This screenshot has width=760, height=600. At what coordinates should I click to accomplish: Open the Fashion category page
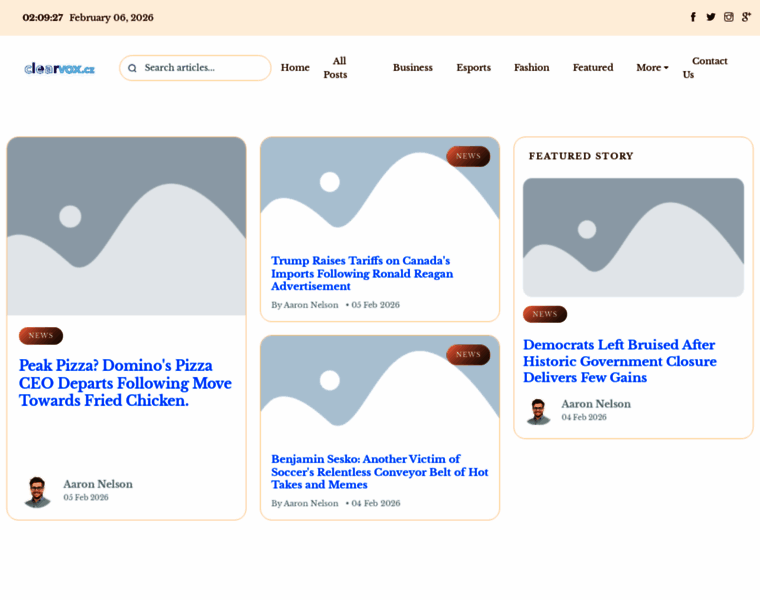(532, 68)
